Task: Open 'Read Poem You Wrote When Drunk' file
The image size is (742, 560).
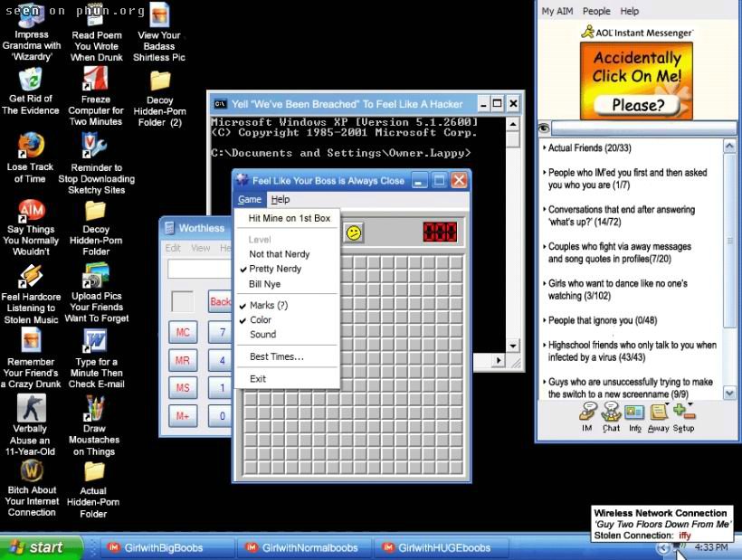Action: click(x=97, y=33)
